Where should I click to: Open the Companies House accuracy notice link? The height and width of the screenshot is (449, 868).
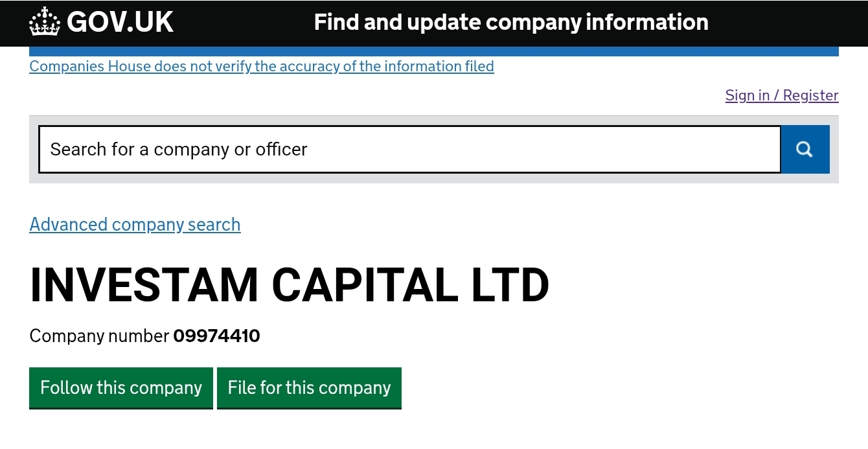(x=262, y=66)
